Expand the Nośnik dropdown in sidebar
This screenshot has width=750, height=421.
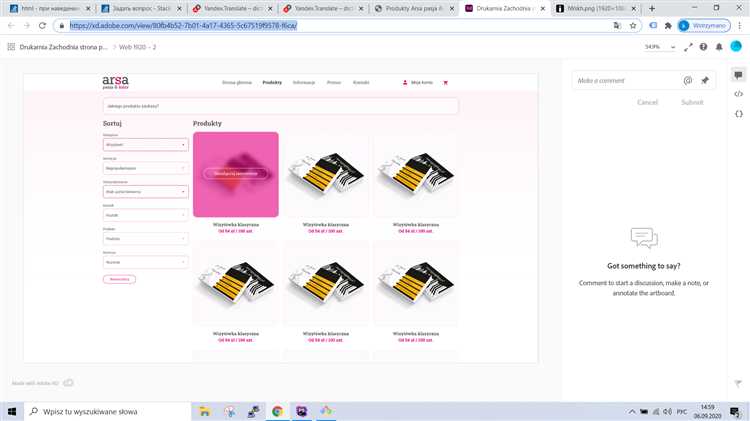pos(145,214)
